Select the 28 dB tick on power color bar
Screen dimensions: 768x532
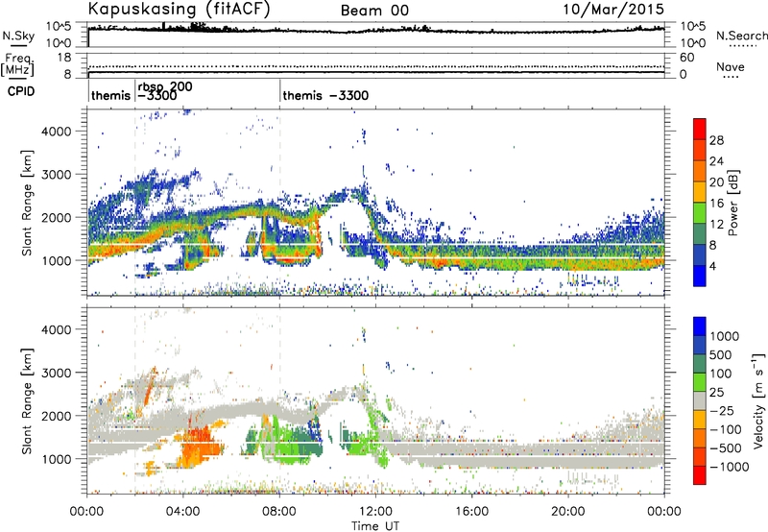point(716,140)
